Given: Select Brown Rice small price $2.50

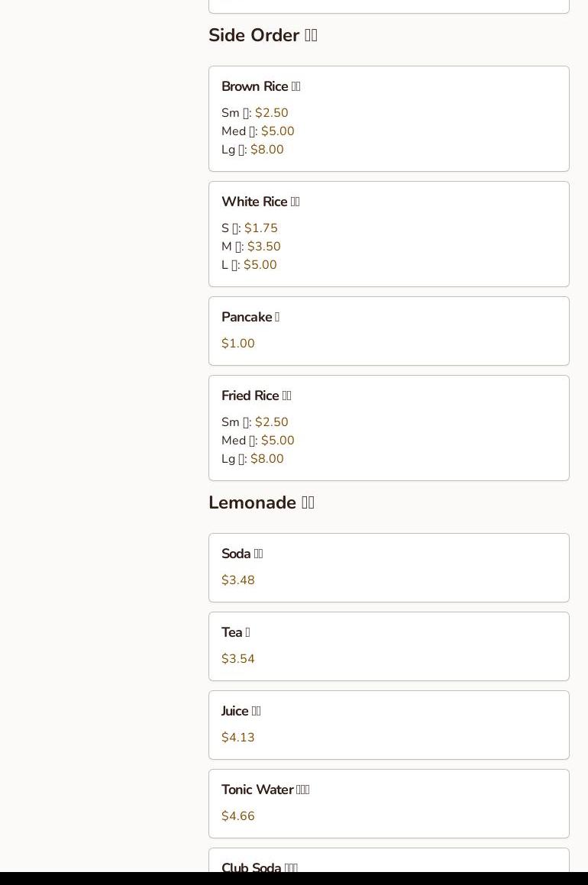Looking at the screenshot, I should (271, 113).
